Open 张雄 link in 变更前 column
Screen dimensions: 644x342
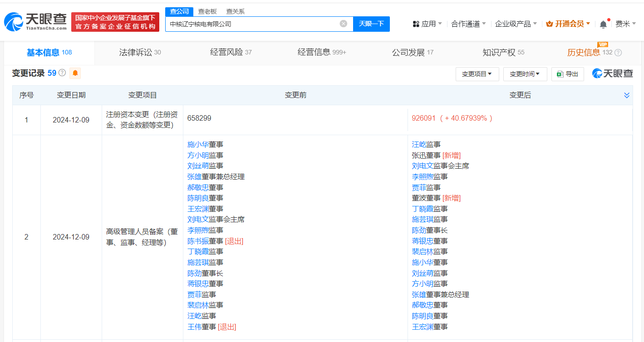click(x=194, y=176)
